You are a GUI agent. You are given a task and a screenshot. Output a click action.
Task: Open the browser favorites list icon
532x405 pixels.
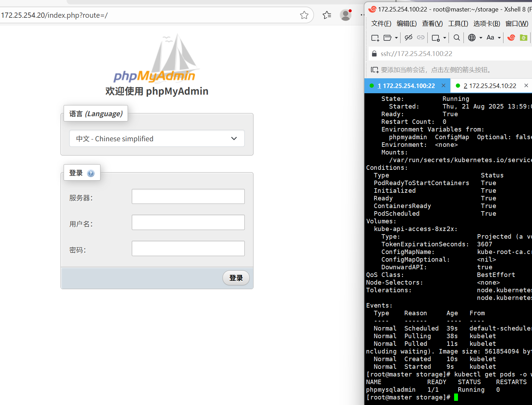tap(327, 15)
